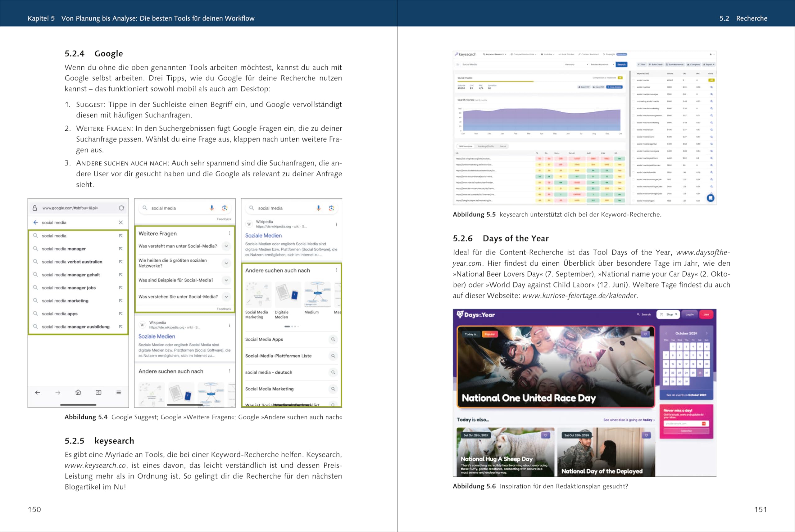Tick the checkbox for keyword social media icon

tap(634, 130)
